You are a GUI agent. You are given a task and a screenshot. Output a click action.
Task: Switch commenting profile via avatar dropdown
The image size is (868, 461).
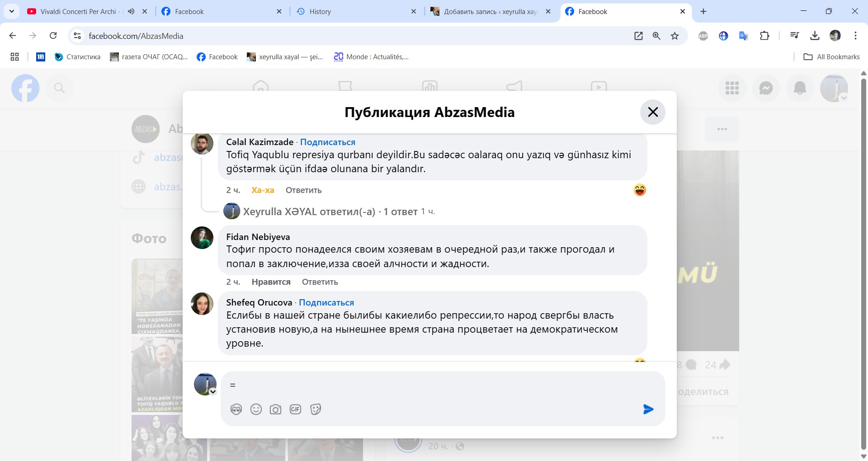coord(212,392)
